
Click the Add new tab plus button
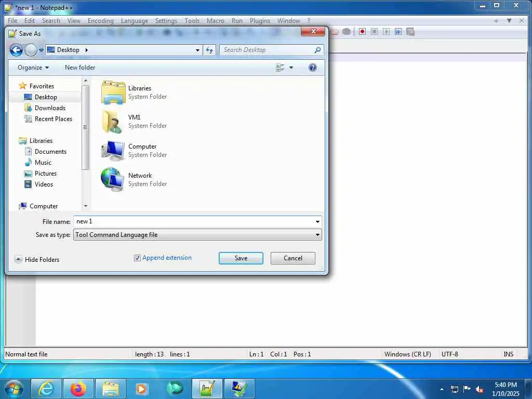click(496, 21)
